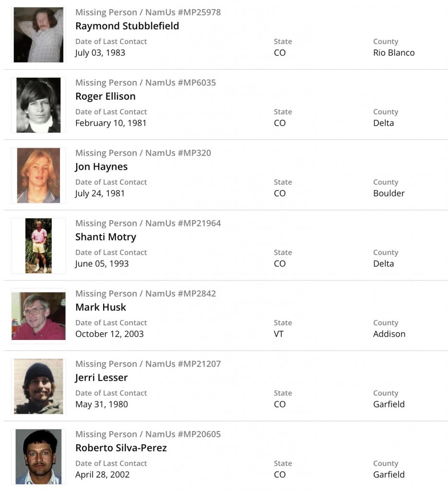The height and width of the screenshot is (491, 448).
Task: Open Raymond Stubblefield's photo thumbnail
Action: point(38,35)
